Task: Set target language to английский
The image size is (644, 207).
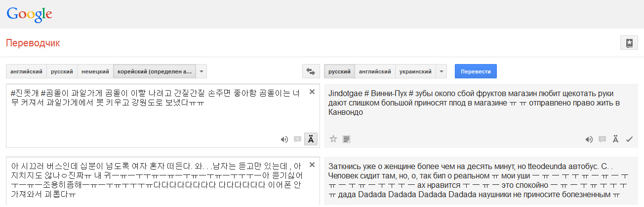Action: pos(375,71)
